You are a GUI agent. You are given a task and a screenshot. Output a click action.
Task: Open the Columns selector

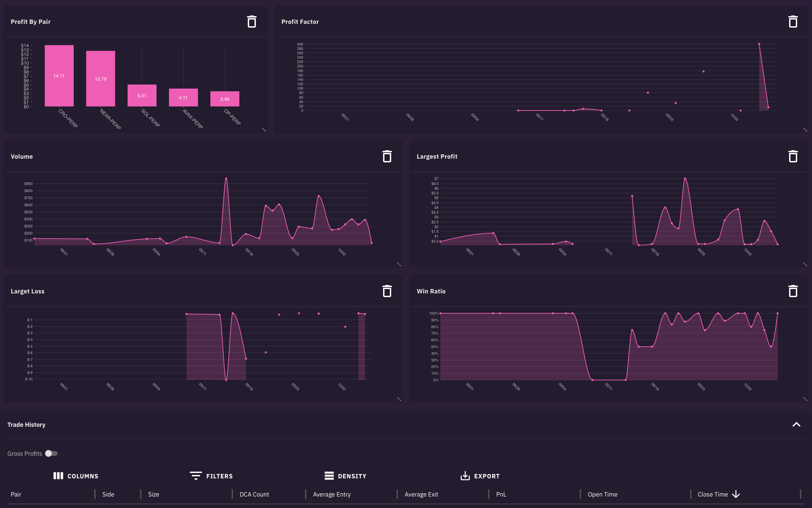[76, 476]
